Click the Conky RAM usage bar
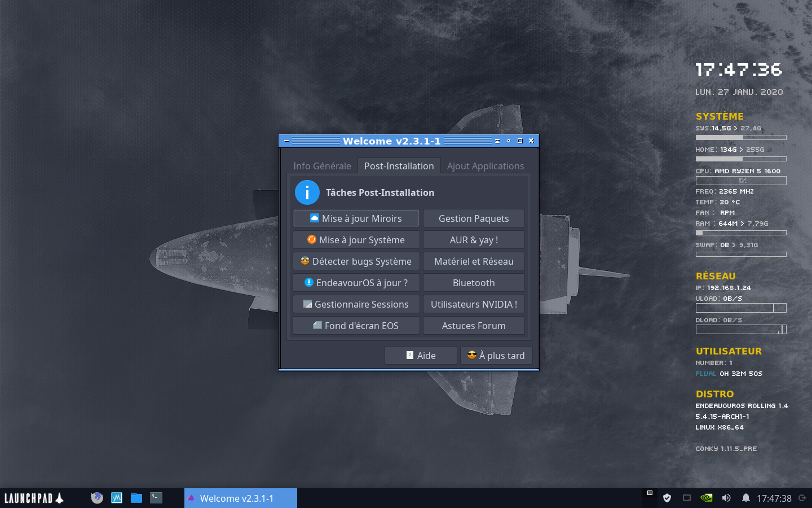Image resolution: width=812 pixels, height=508 pixels. coord(741,233)
